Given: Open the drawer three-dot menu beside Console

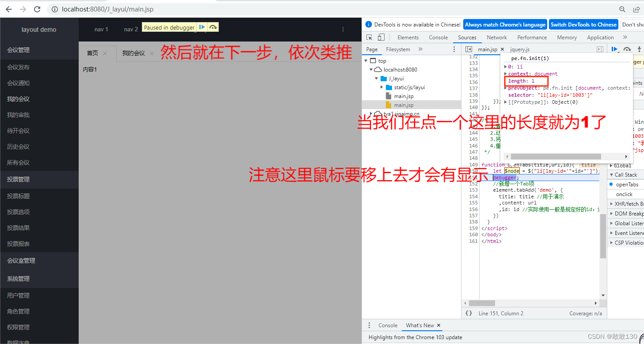Looking at the screenshot, I should (x=370, y=325).
